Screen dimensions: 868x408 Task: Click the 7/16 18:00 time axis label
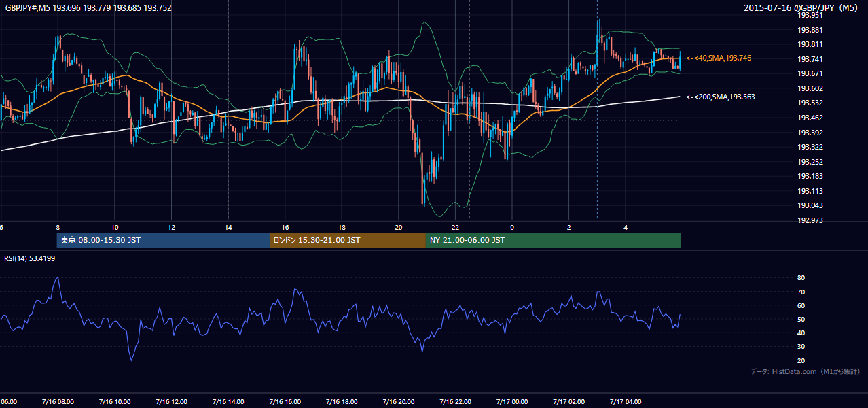coord(342,402)
